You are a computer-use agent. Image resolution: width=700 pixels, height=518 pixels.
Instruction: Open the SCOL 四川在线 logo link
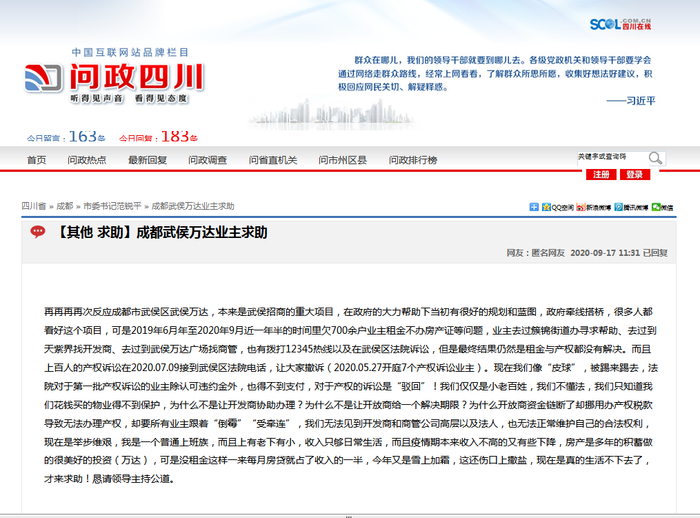coord(620,24)
